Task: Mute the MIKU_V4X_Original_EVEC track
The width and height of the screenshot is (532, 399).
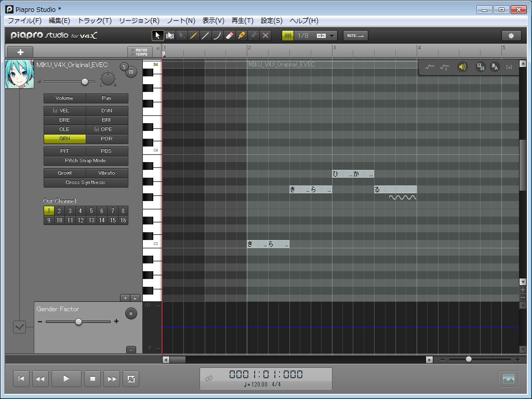Action: point(131,72)
